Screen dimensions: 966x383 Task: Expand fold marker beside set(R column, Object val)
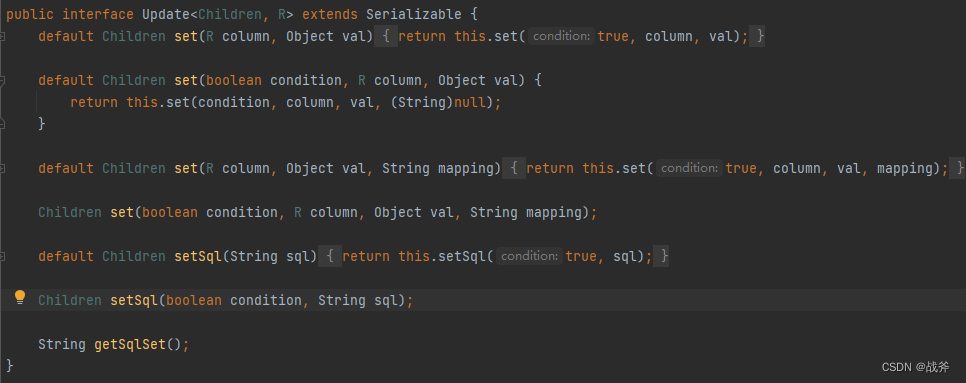coord(2,37)
